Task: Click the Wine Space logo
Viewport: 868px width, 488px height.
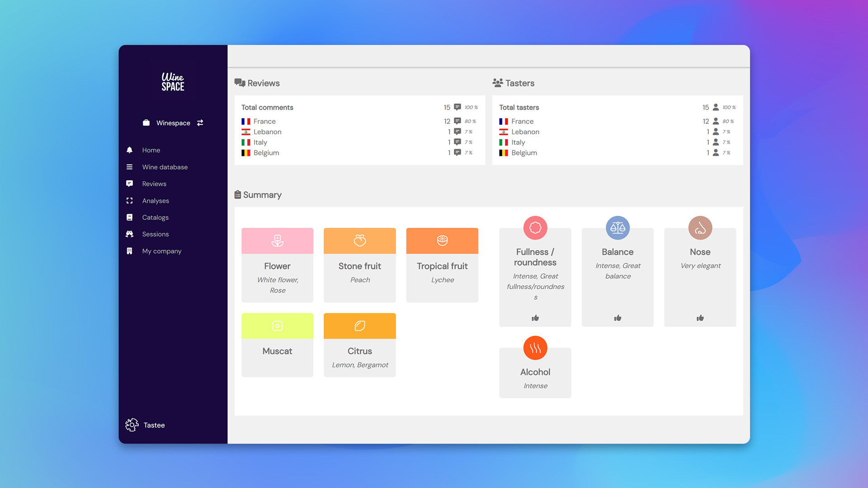Action: [x=173, y=82]
